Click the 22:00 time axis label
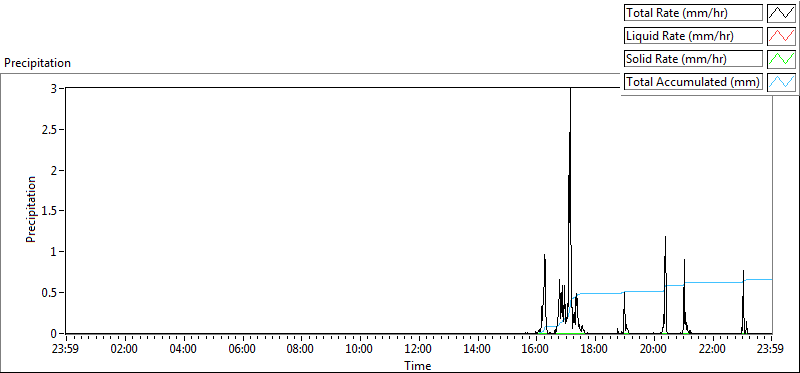The height and width of the screenshot is (373, 800). coord(713,350)
